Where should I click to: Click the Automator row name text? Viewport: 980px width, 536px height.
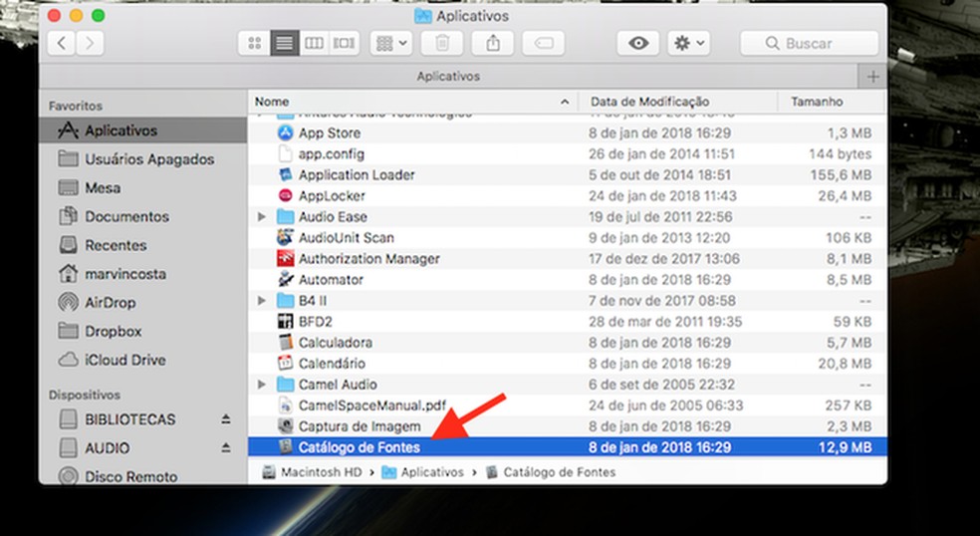pos(331,280)
